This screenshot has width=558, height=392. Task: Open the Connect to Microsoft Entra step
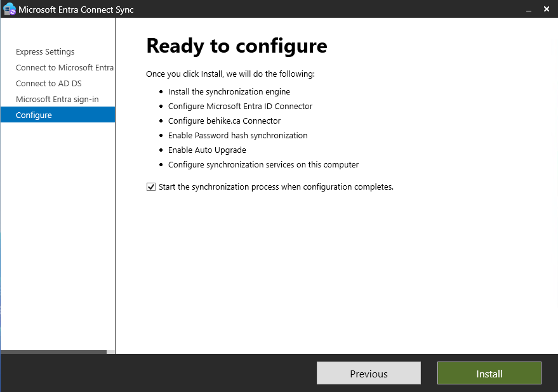click(64, 68)
